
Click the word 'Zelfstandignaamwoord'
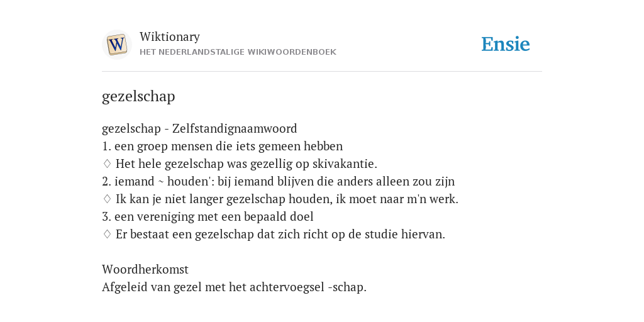[x=235, y=128]
